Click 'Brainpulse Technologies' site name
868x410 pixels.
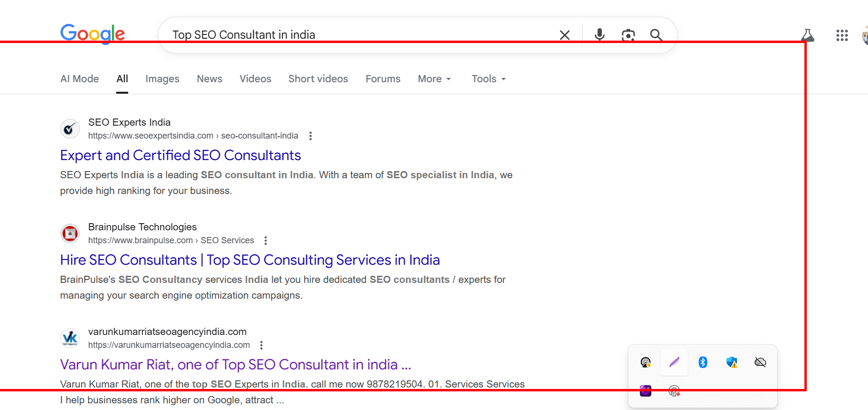[x=143, y=227]
